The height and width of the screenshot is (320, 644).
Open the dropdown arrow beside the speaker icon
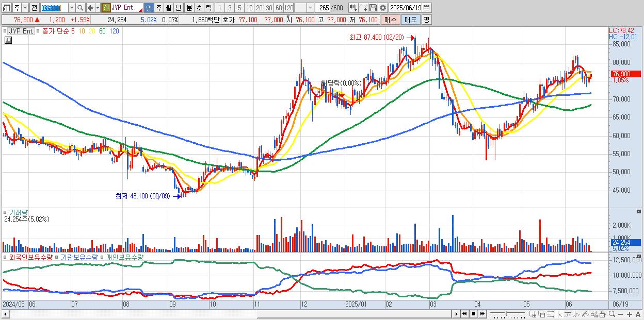[x=98, y=8]
